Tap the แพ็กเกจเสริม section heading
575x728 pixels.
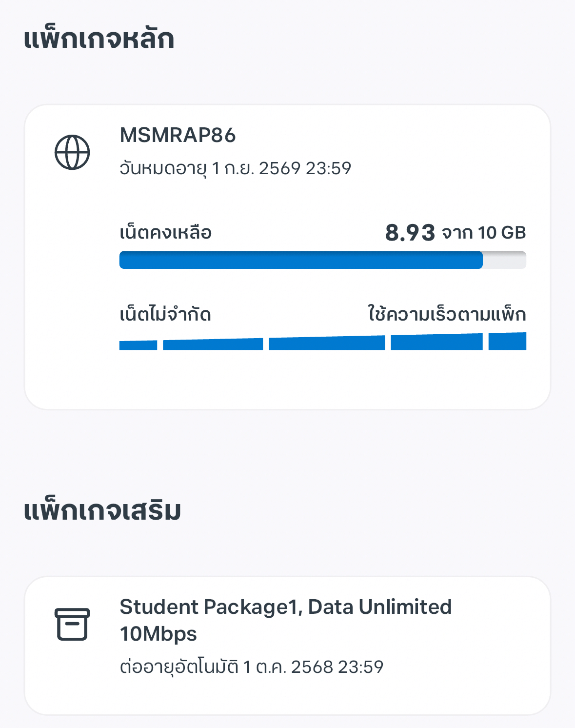(102, 511)
